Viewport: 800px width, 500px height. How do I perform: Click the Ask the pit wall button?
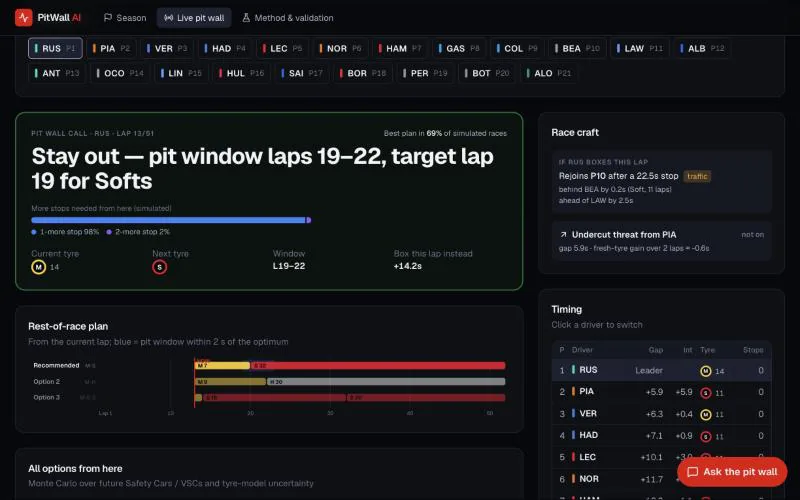coord(732,472)
